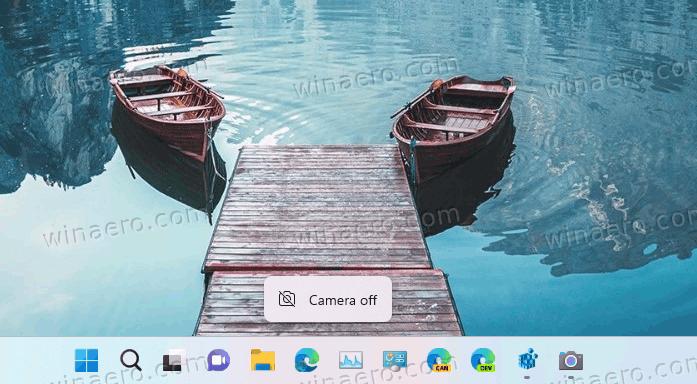This screenshot has width=697, height=384.
Task: Launch the Teams Chat taskbar icon
Action: tap(218, 360)
